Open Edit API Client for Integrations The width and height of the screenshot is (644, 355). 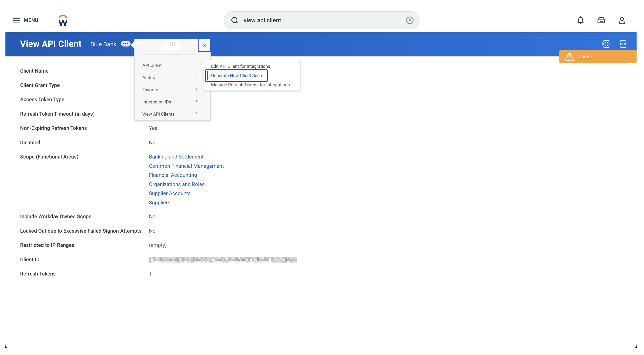240,66
